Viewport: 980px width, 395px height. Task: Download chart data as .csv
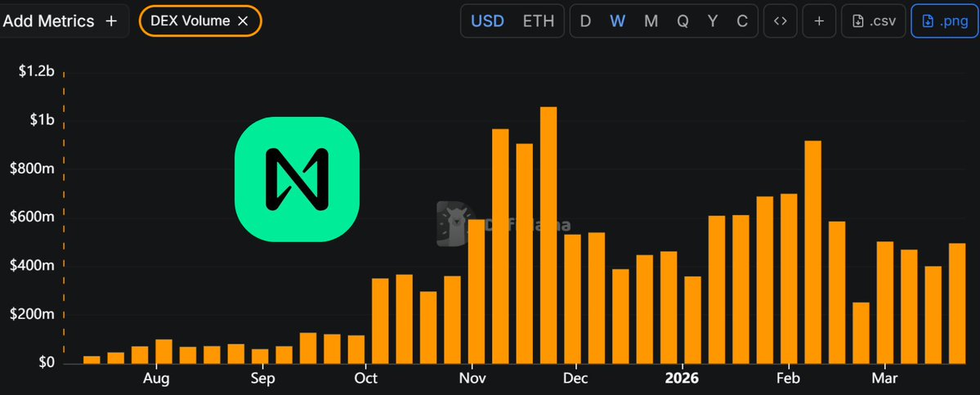click(x=874, y=21)
